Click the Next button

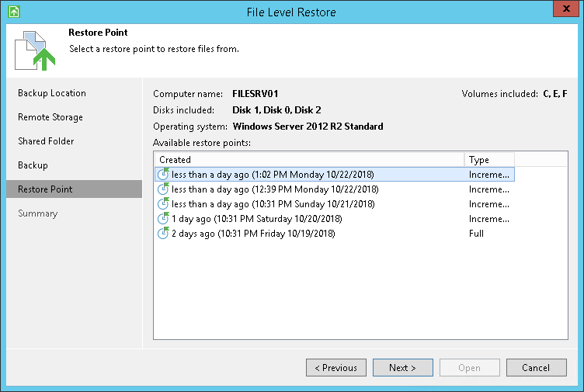(x=402, y=367)
